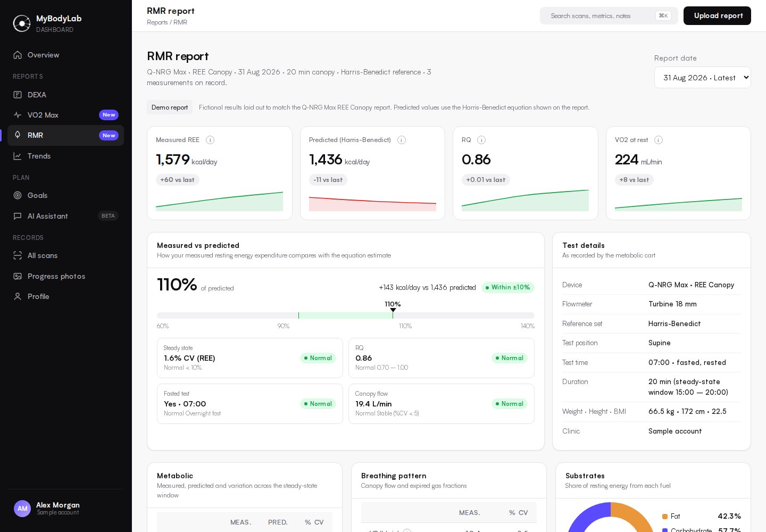Open the Profile page
The height and width of the screenshot is (532, 766).
[65, 296]
